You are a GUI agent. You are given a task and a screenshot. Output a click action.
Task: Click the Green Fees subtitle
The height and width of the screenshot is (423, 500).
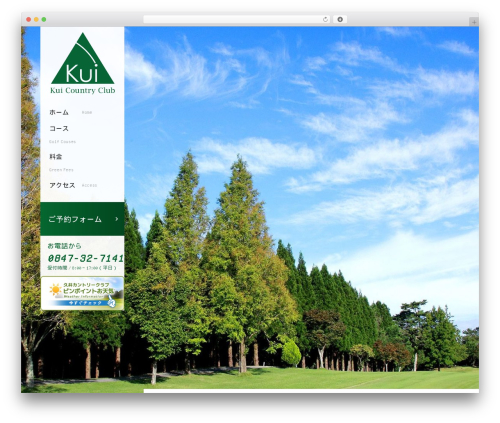click(61, 170)
